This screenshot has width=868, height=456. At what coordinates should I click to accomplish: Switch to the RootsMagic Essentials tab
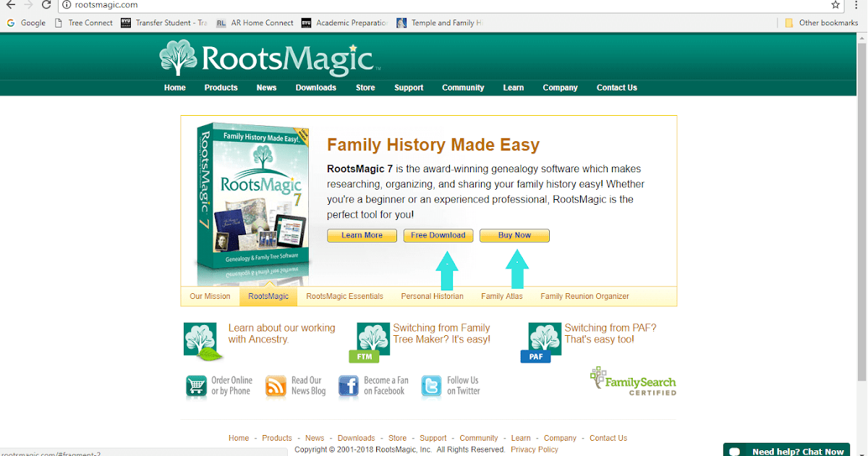[x=345, y=296]
